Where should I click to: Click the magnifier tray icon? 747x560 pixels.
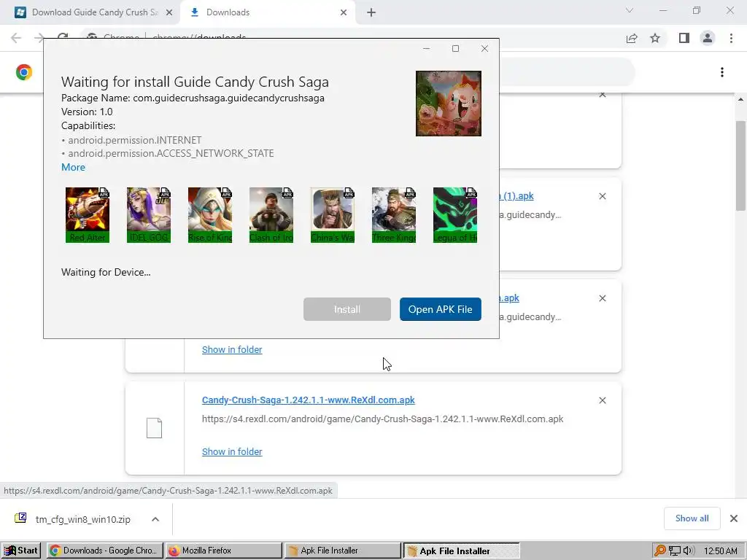tap(659, 551)
